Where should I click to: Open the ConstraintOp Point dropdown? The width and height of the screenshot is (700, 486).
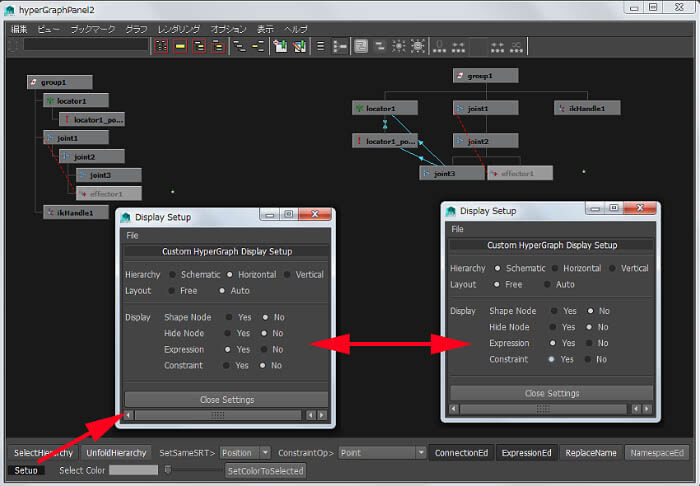382,453
